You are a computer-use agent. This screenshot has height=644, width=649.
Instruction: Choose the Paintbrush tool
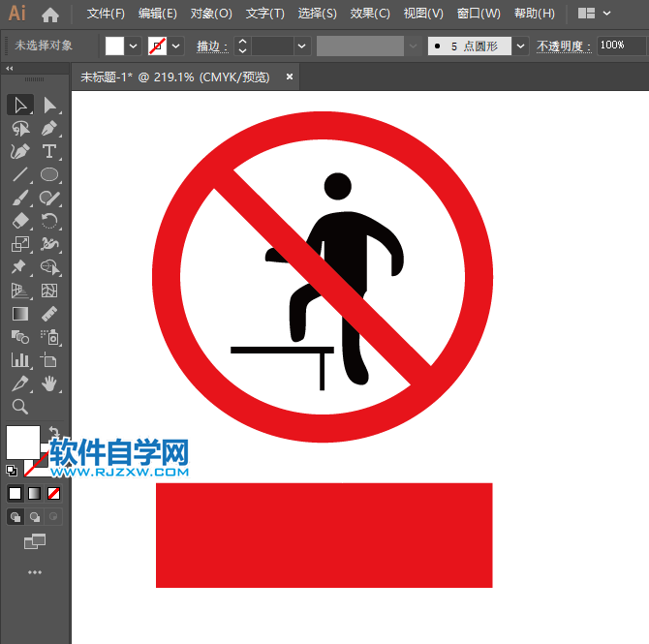[20, 199]
